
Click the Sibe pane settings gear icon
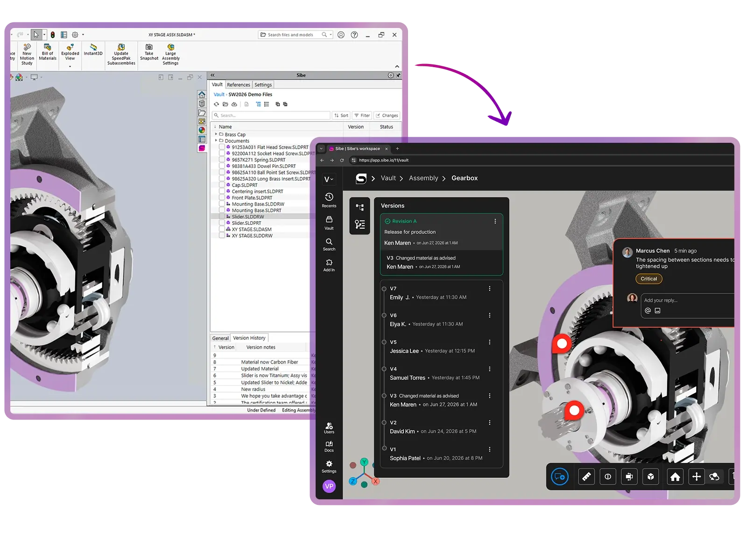(x=391, y=75)
